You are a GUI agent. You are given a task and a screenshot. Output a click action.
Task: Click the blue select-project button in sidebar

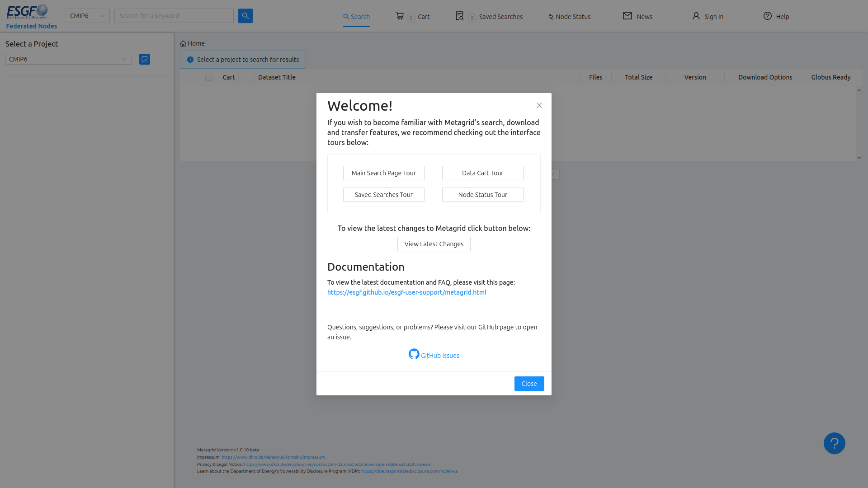click(x=145, y=59)
